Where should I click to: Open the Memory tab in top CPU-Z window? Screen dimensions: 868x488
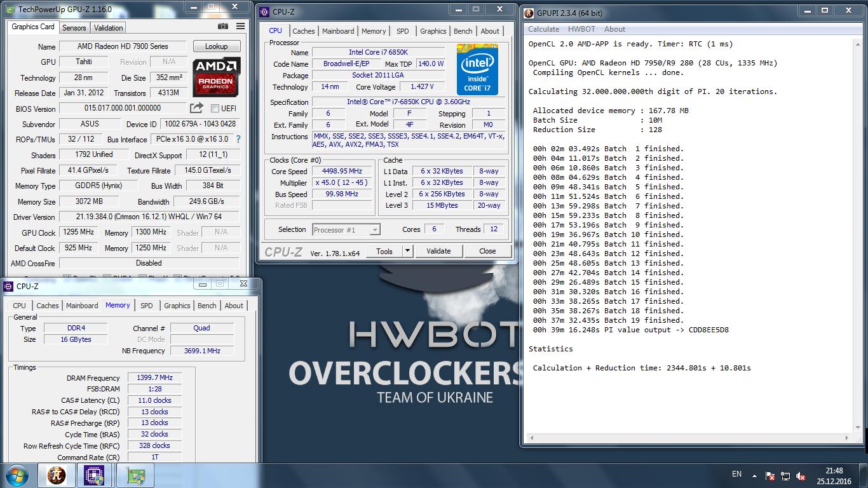point(374,31)
